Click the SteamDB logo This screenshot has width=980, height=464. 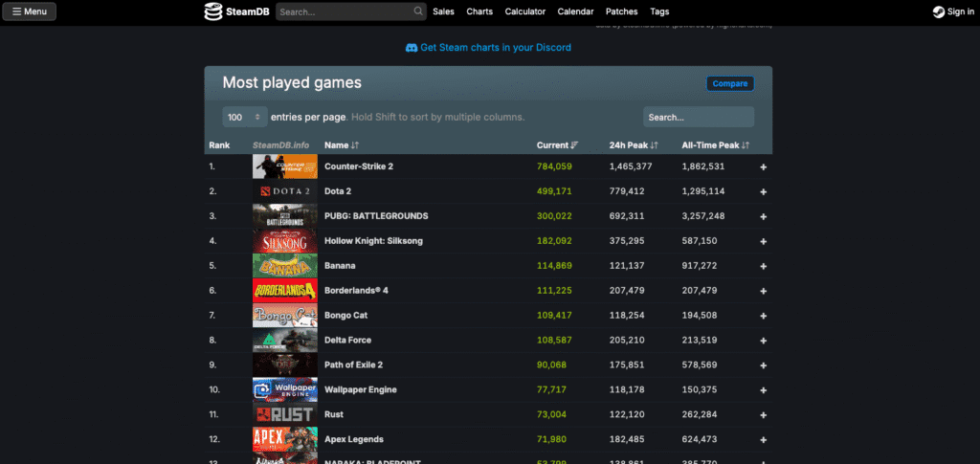pos(237,11)
